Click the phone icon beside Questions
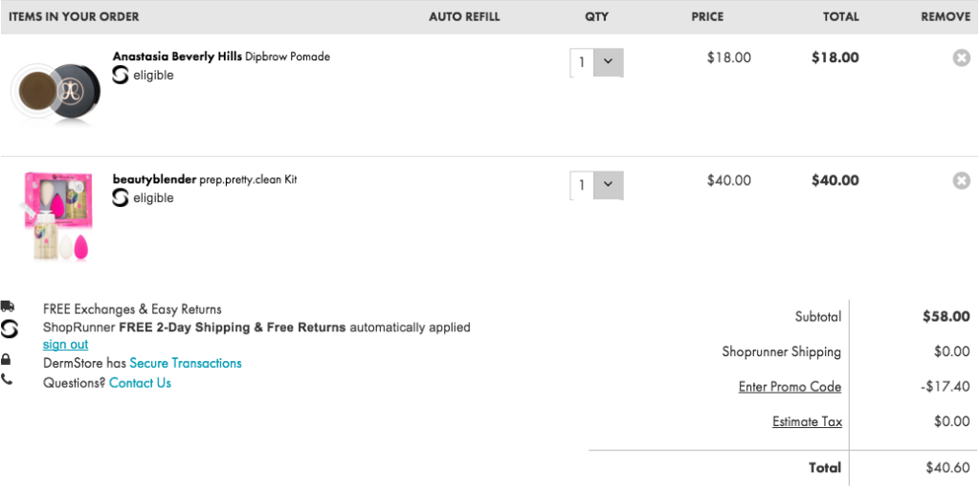 7,379
